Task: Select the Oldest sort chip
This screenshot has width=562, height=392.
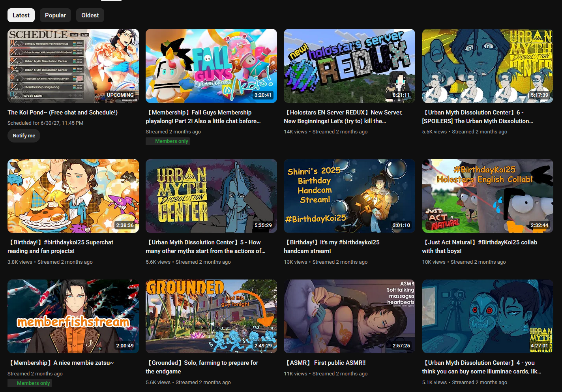Action: (90, 15)
